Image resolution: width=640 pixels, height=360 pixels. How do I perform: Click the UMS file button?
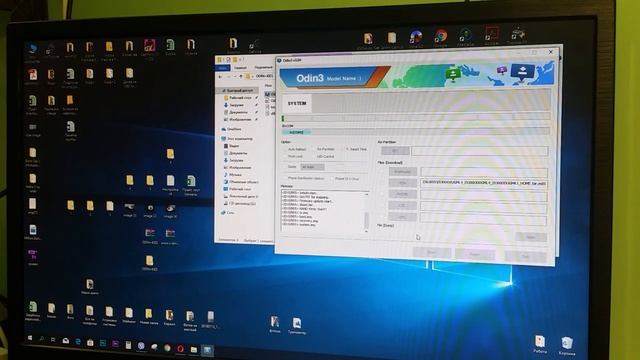point(402,217)
